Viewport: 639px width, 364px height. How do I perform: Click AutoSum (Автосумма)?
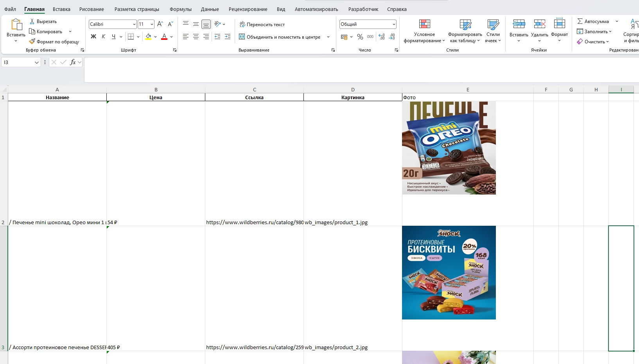pyautogui.click(x=593, y=21)
